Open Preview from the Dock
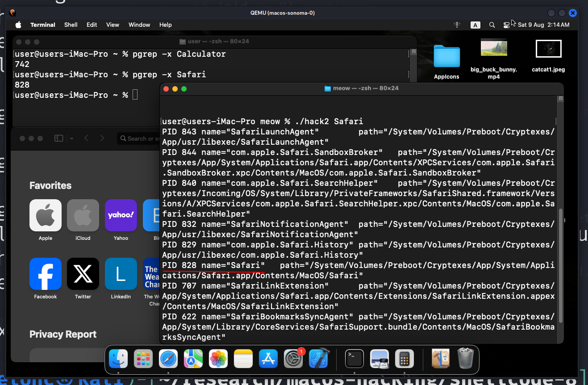588x385 pixels. 379,359
